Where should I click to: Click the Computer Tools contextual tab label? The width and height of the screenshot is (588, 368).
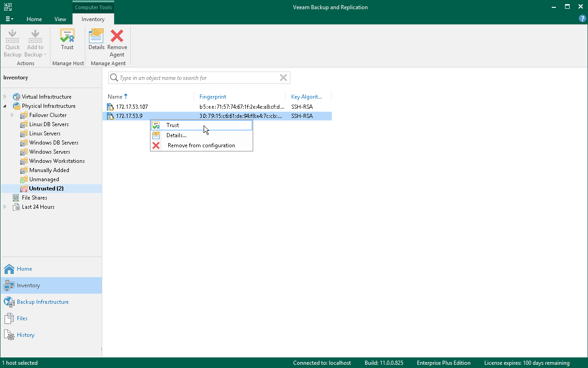tap(93, 7)
